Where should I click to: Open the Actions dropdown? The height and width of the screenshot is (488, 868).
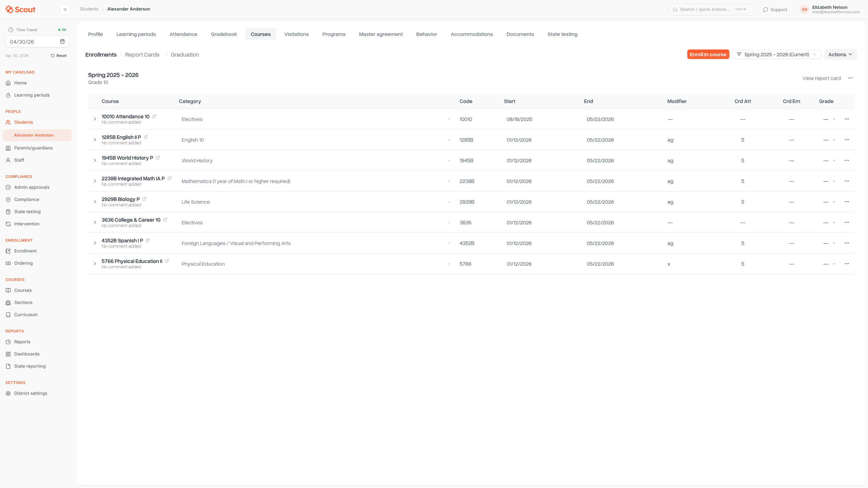840,54
